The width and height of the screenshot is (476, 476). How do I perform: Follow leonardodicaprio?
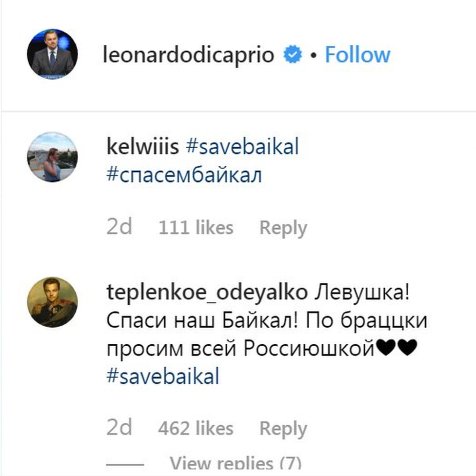[x=358, y=55]
